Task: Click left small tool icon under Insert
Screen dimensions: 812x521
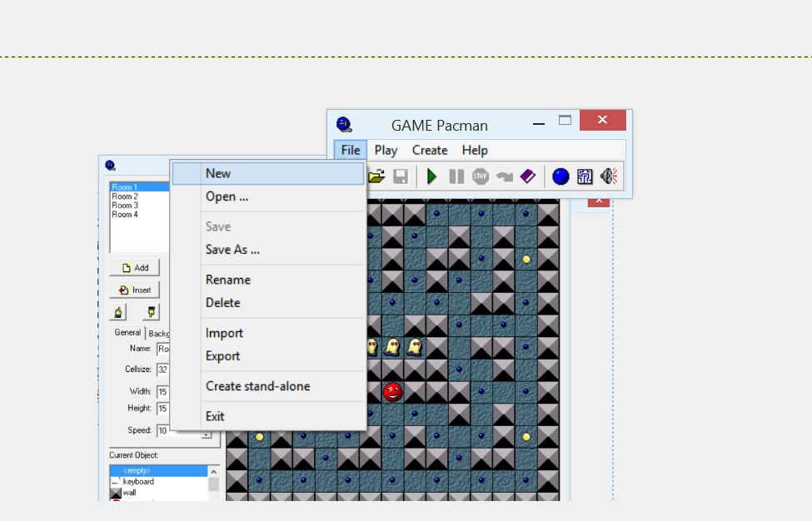Action: click(118, 312)
